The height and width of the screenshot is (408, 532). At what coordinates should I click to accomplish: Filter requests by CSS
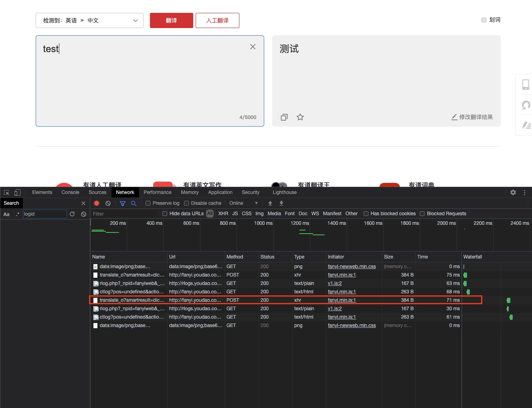pos(247,214)
